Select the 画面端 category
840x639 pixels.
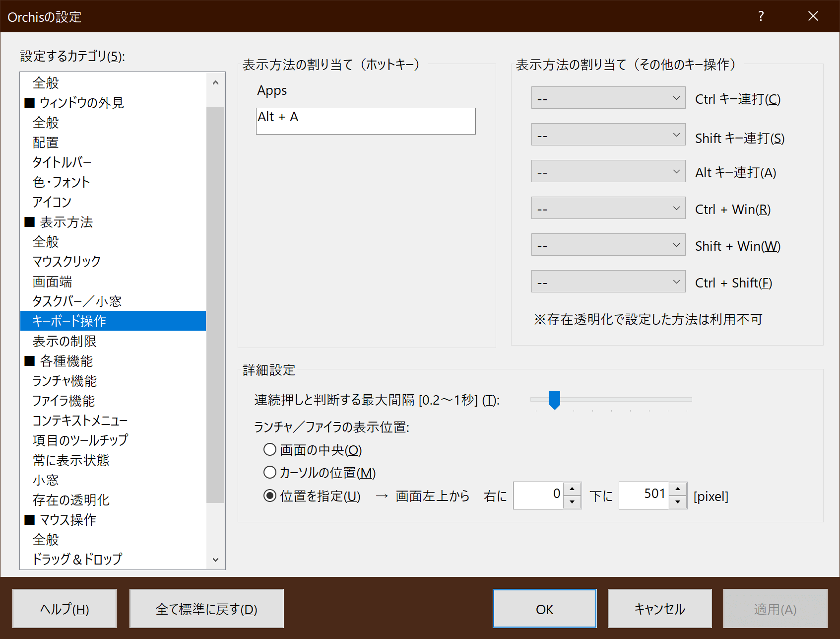113,281
